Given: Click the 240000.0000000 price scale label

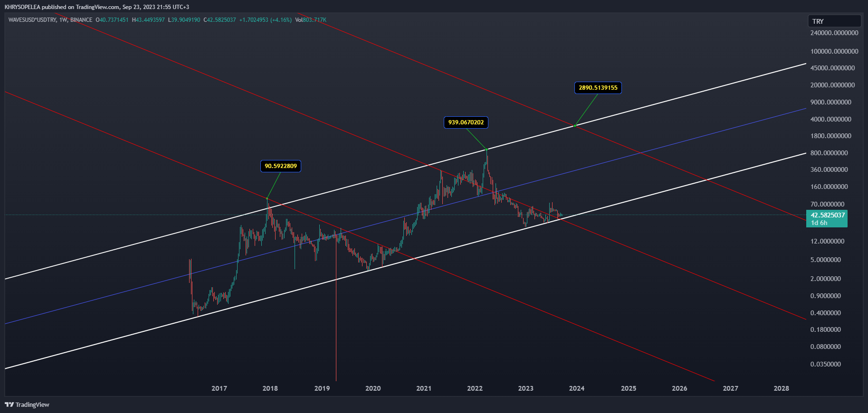Looking at the screenshot, I should point(834,33).
